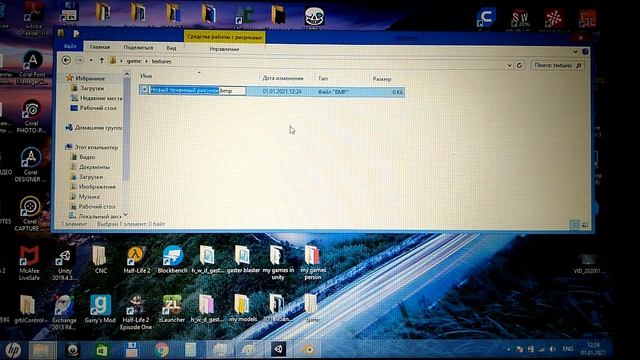Select Документы in the sidebar
This screenshot has height=360, width=640.
click(90, 167)
